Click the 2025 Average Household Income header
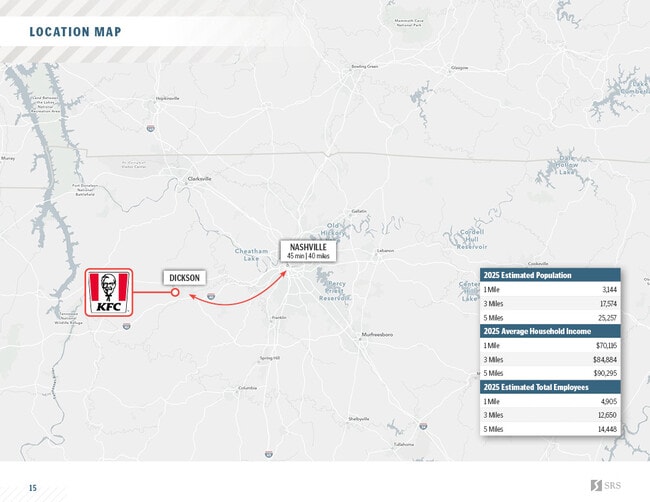This screenshot has width=650, height=502. (x=550, y=331)
